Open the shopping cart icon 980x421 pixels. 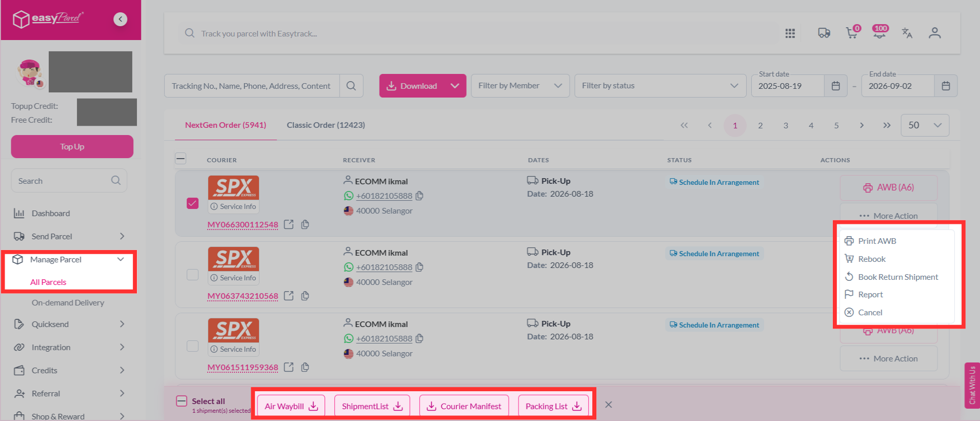pos(852,32)
